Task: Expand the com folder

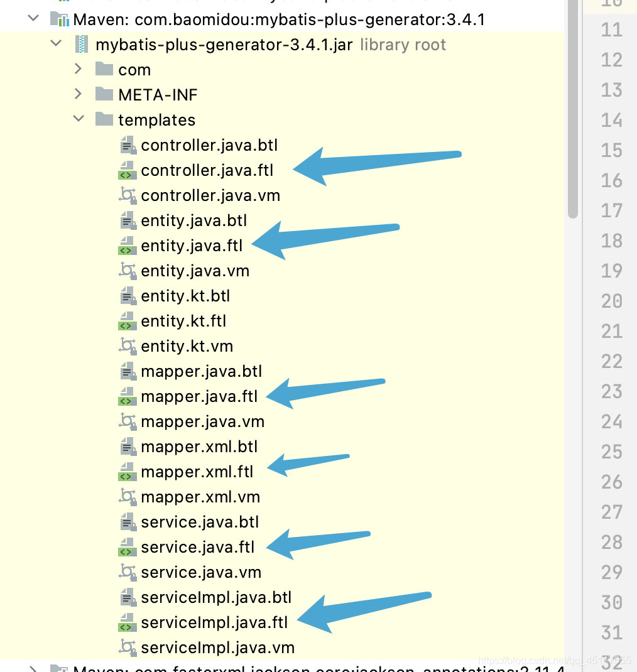Action: 78,68
